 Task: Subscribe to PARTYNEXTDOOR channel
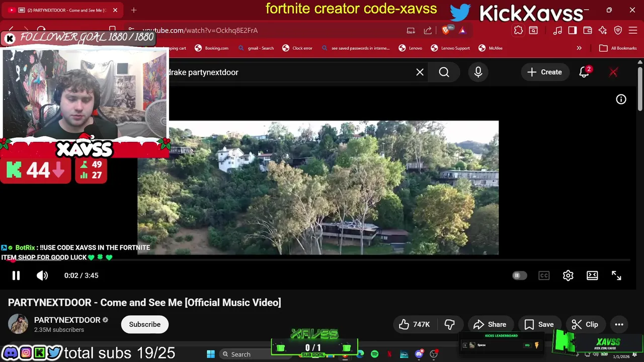pyautogui.click(x=144, y=324)
